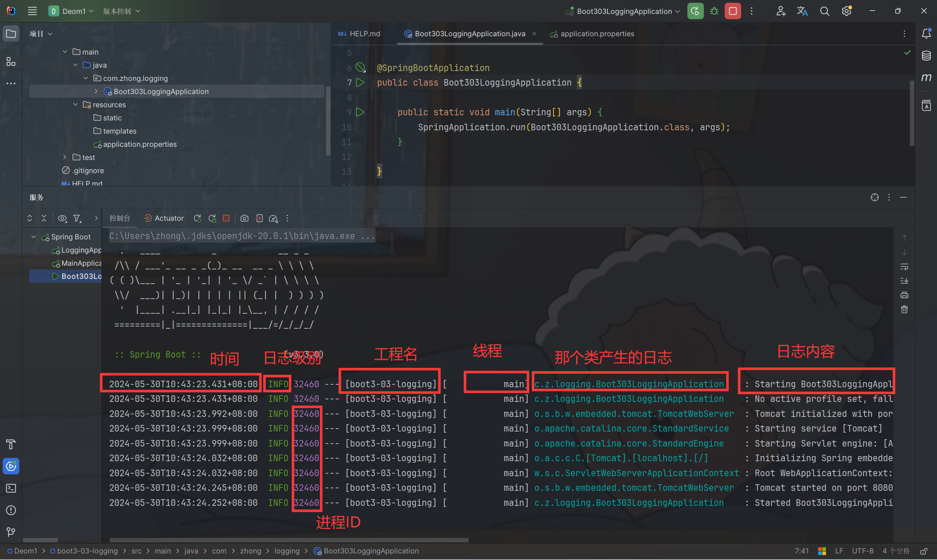Hide the services panel with minimize dash
The height and width of the screenshot is (560, 937).
click(x=903, y=197)
